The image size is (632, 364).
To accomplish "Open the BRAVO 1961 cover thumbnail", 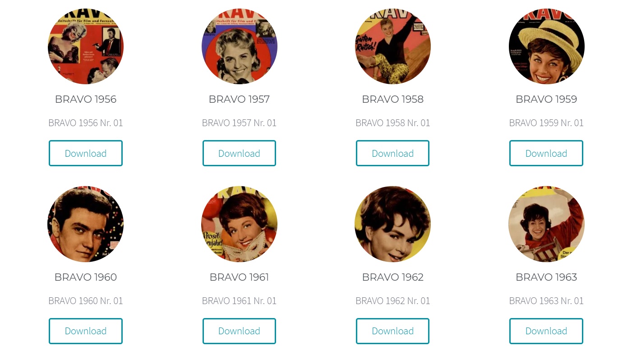I will click(239, 224).
